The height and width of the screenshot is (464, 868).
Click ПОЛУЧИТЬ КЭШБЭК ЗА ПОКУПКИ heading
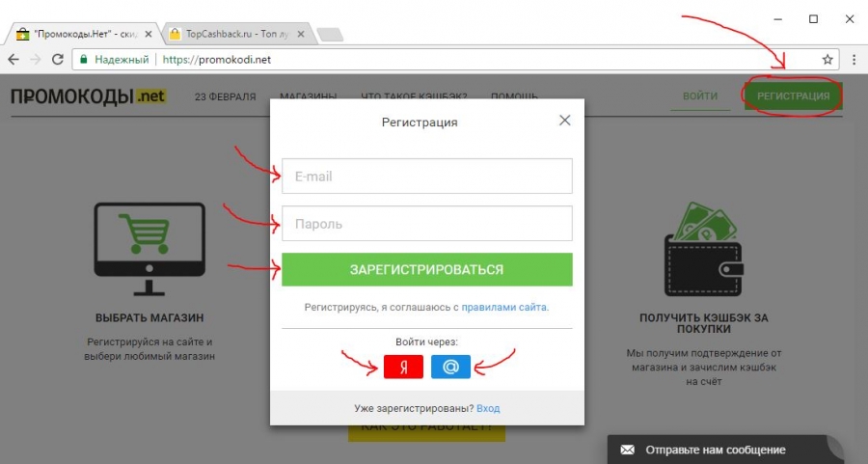coord(704,323)
